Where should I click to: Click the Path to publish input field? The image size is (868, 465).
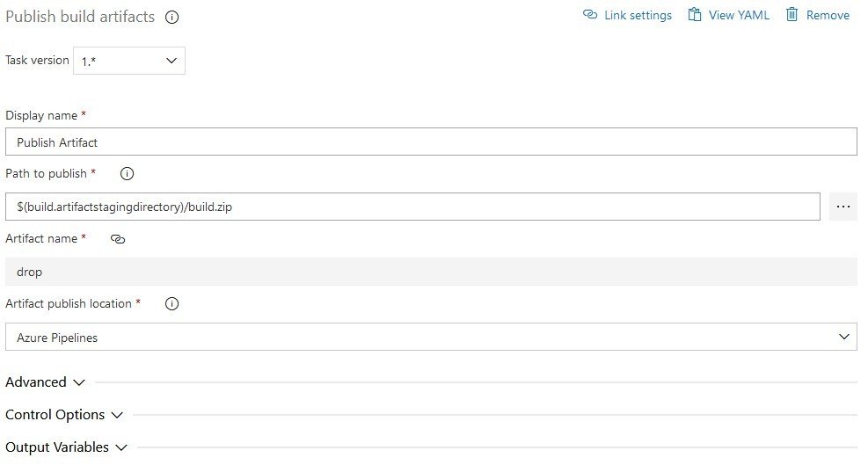(413, 207)
